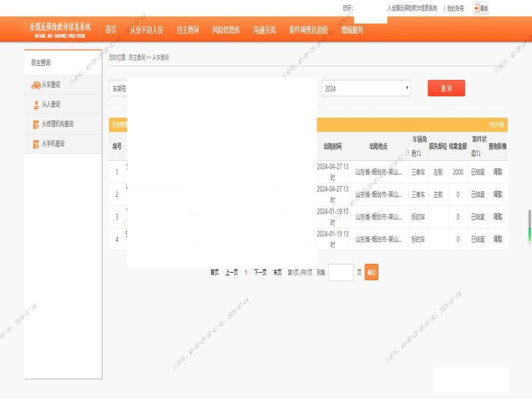Click the orange 确定 page button
This screenshot has height=399, width=532.
pos(372,272)
